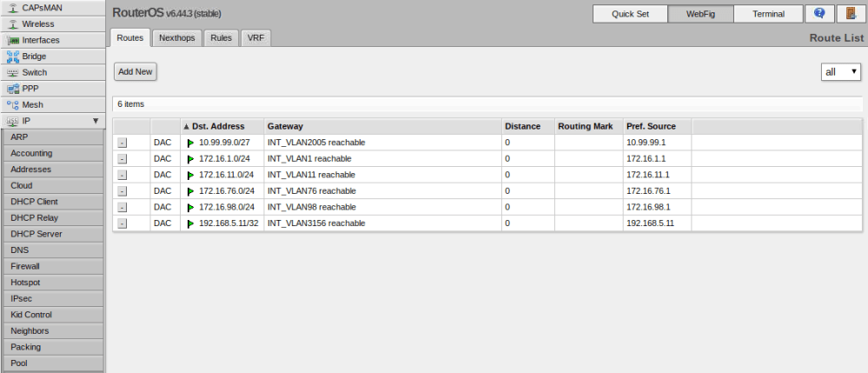Image resolution: width=868 pixels, height=373 pixels.
Task: Open Accounting in the IP menu
Action: (x=52, y=153)
